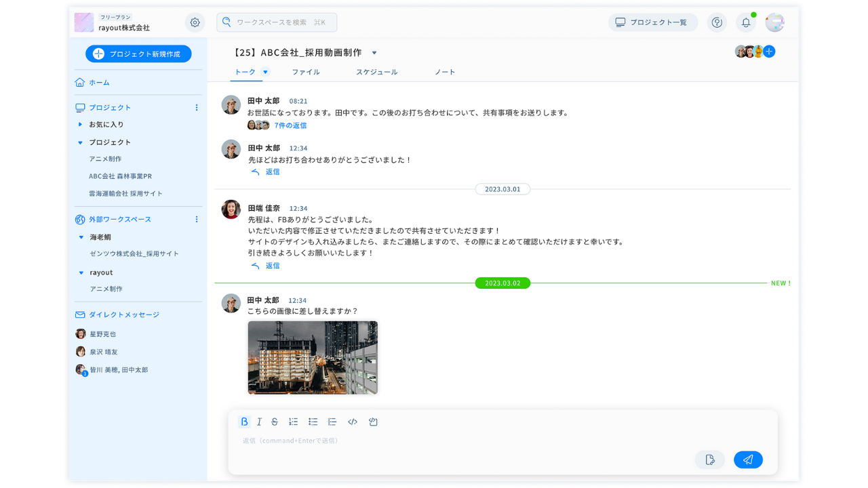Open the notifications bell
This screenshot has height=488, width=868.
(x=746, y=22)
